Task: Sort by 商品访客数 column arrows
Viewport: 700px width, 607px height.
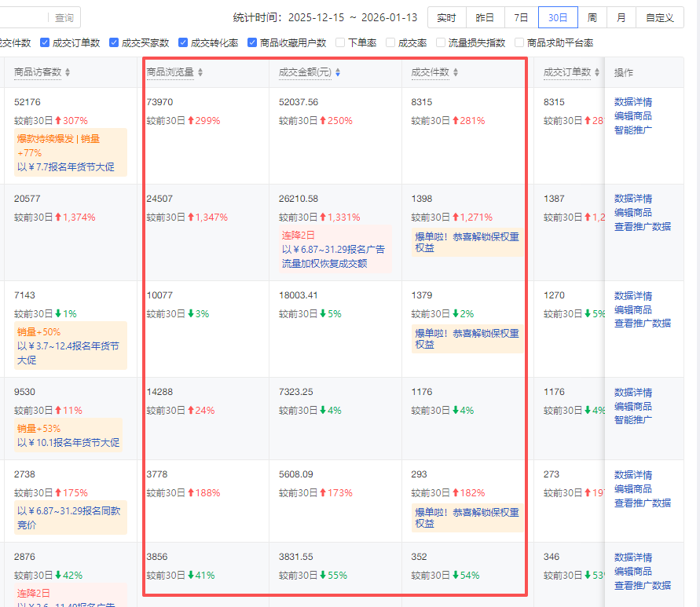Action: 68,72
